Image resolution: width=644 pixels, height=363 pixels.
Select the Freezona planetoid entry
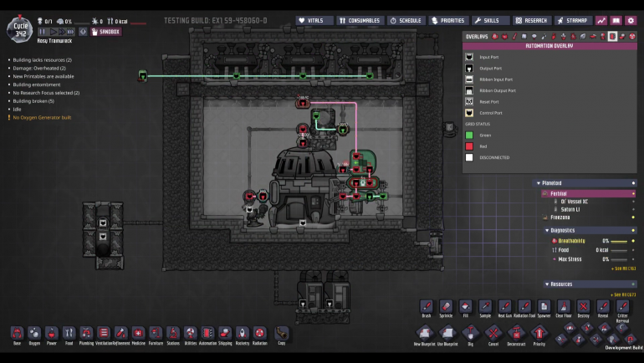click(560, 217)
